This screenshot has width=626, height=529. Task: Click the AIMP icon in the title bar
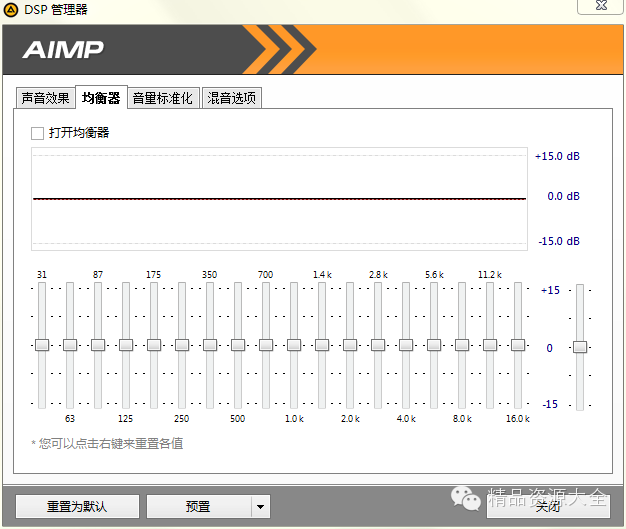coord(11,10)
